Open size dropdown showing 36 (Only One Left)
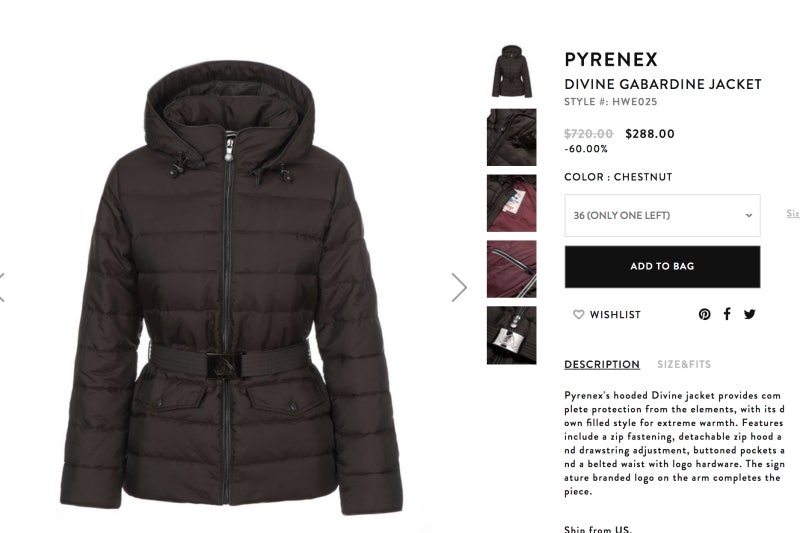800x533 pixels. click(x=662, y=215)
